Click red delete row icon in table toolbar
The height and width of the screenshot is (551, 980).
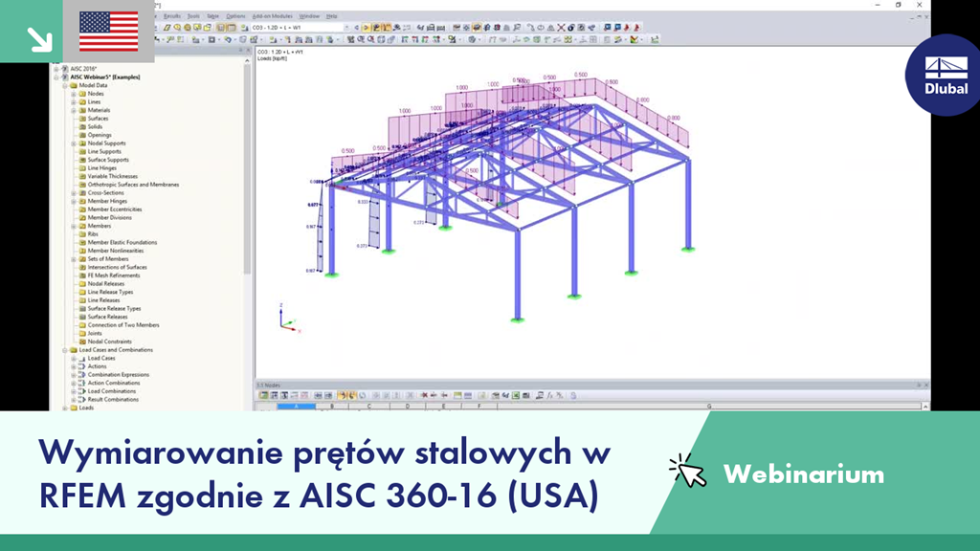point(424,395)
